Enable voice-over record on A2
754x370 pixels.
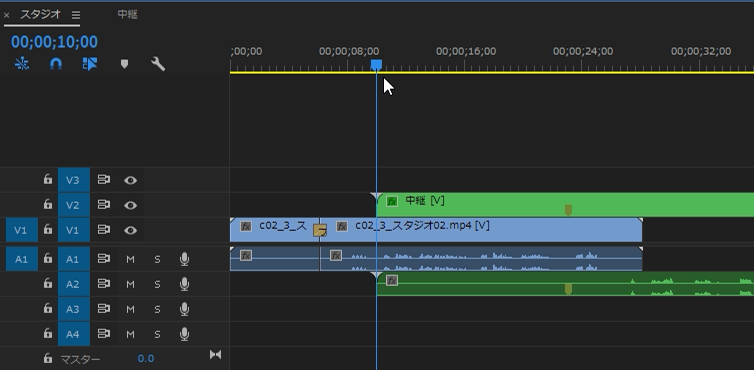(184, 284)
